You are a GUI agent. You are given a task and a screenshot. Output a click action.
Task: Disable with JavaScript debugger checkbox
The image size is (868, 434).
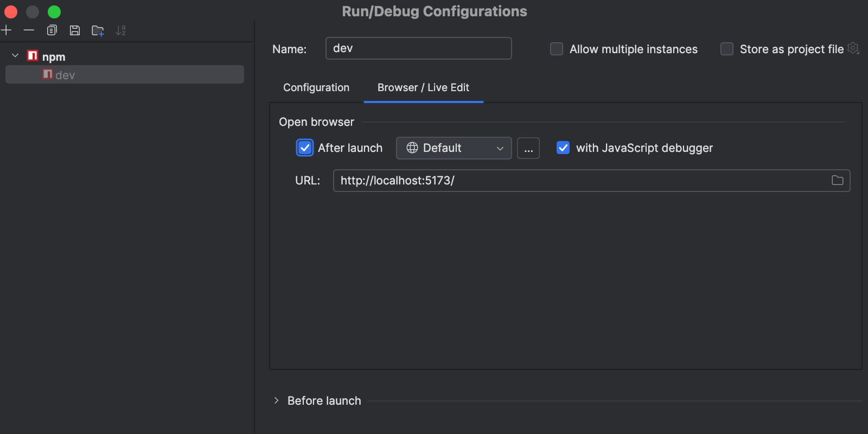(x=563, y=148)
